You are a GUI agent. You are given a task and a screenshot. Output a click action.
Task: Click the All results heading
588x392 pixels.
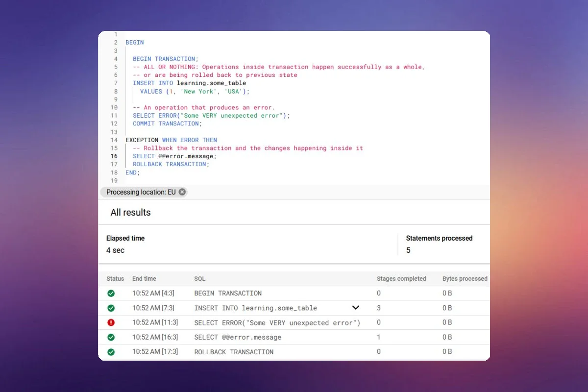[x=130, y=213]
